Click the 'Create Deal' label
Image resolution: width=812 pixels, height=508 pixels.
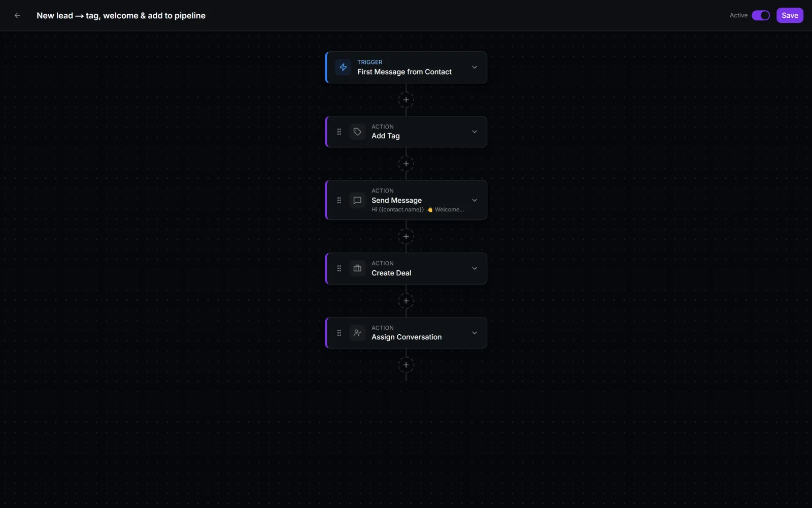point(391,273)
